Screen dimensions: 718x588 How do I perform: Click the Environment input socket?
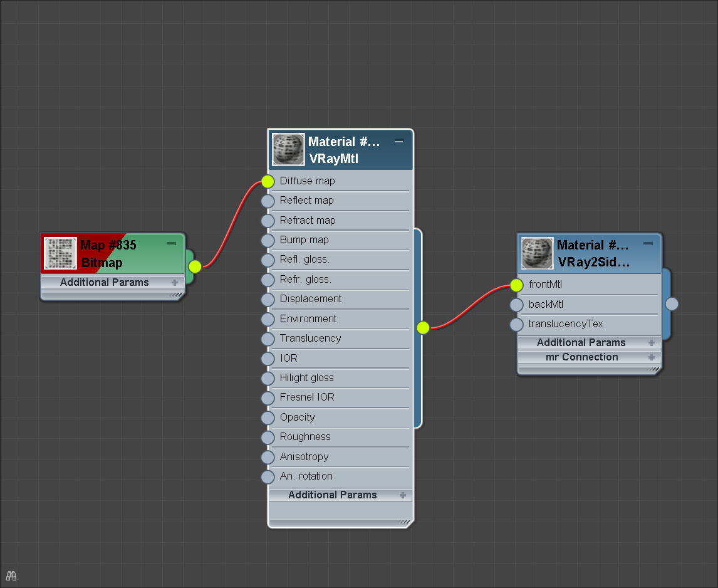coord(268,319)
